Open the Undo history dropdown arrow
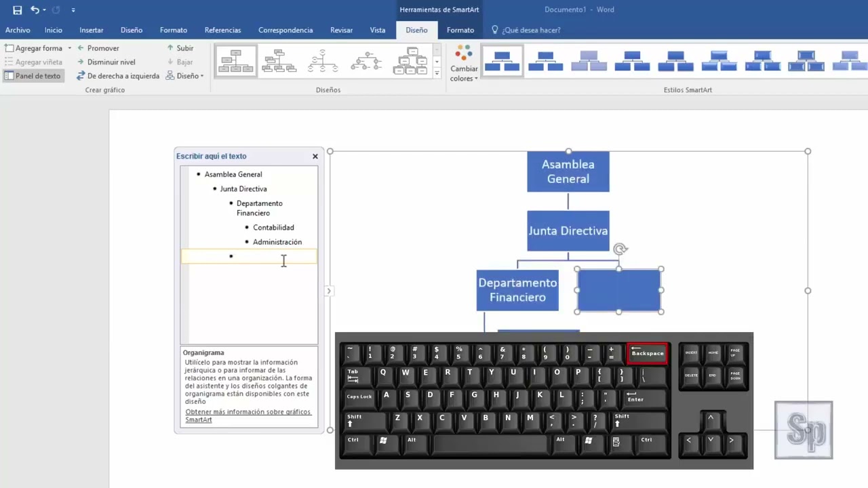The image size is (868, 488). (x=45, y=10)
